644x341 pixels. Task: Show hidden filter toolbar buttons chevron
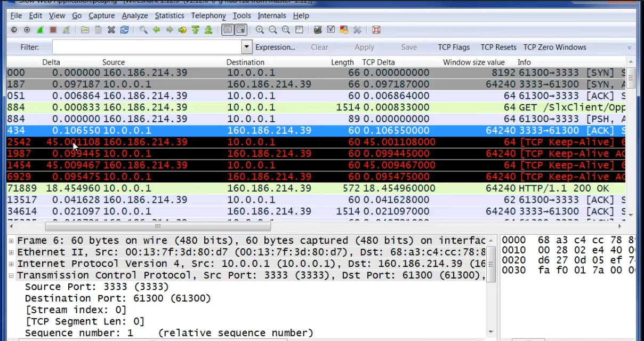pos(630,47)
